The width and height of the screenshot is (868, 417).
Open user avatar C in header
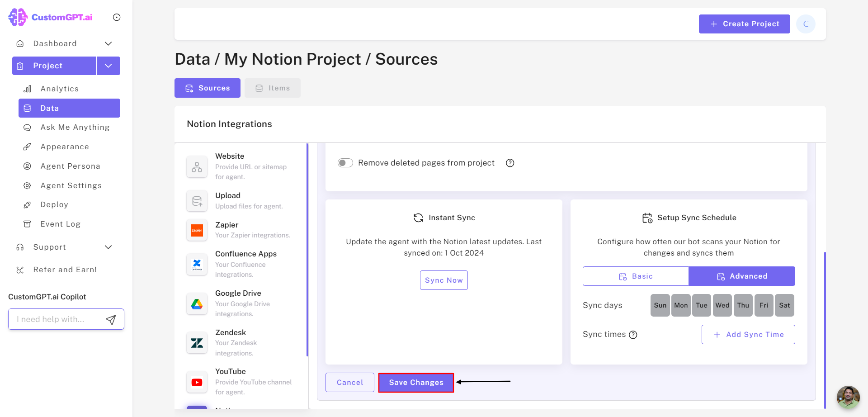(x=806, y=24)
